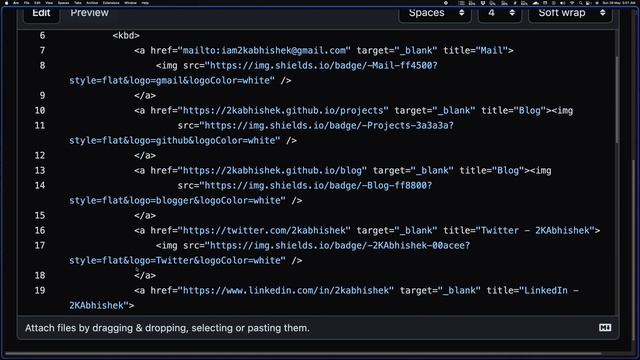Viewport: 640px width, 360px height.
Task: Click the mailto:iam2kabhishek@gmail.com href text
Action: 264,51
